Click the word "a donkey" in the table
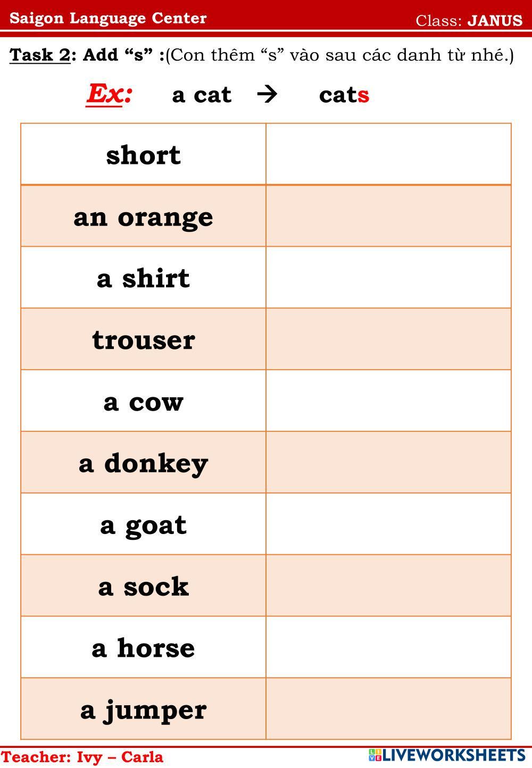 (x=143, y=463)
